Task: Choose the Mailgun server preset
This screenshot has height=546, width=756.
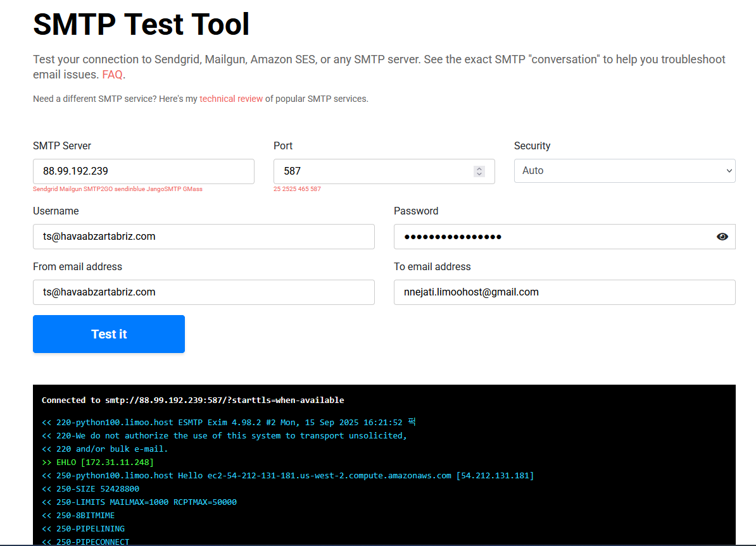Action: click(x=70, y=189)
